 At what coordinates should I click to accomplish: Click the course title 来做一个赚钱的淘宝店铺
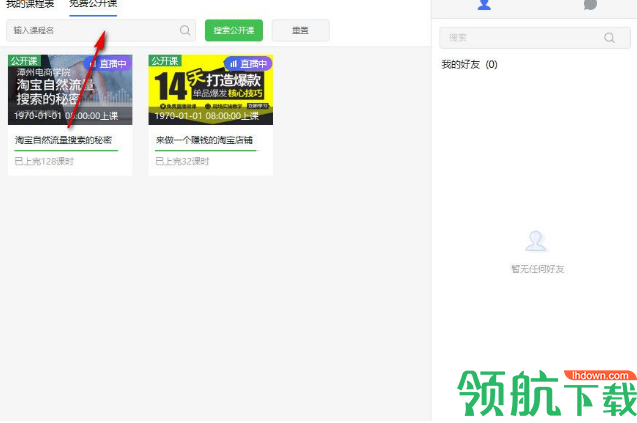204,140
